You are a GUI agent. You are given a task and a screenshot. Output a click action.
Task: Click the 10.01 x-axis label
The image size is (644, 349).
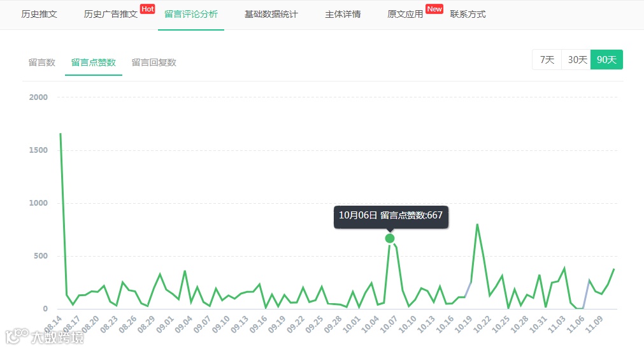(x=352, y=324)
